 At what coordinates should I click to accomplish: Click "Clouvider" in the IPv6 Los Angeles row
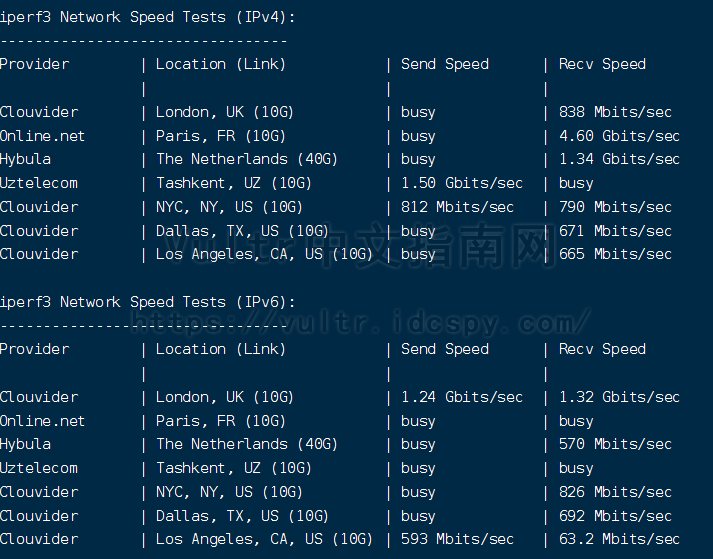[39, 539]
